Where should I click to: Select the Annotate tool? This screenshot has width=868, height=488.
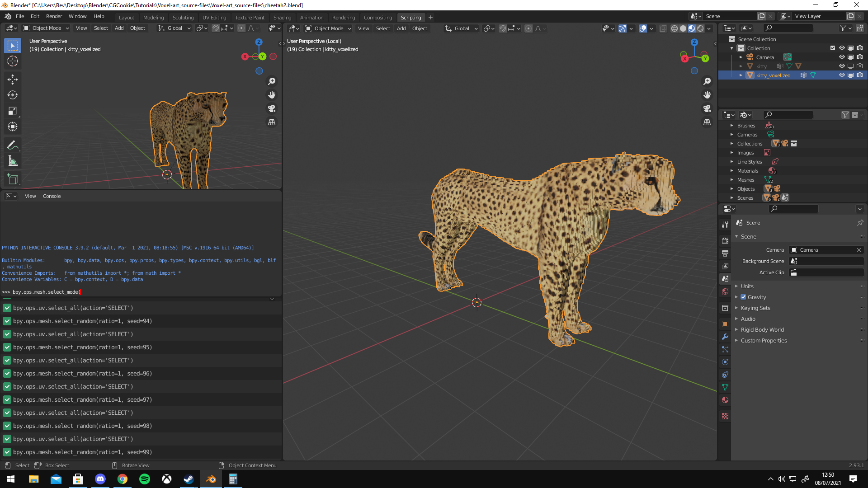pos(13,145)
